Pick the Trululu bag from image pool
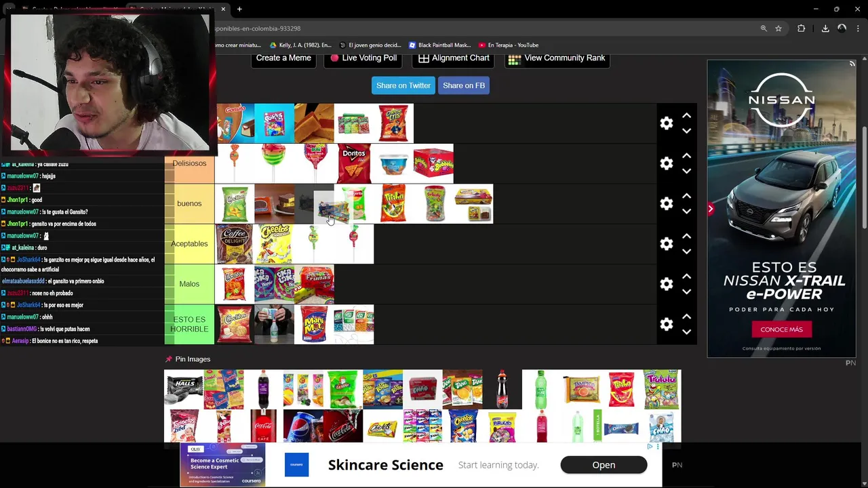Screen dimensions: 868x488 tap(661, 389)
